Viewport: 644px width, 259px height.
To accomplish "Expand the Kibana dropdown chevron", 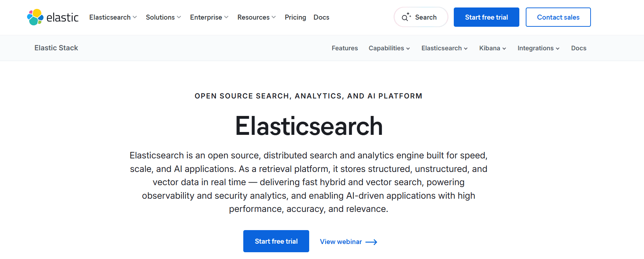I will click(504, 49).
